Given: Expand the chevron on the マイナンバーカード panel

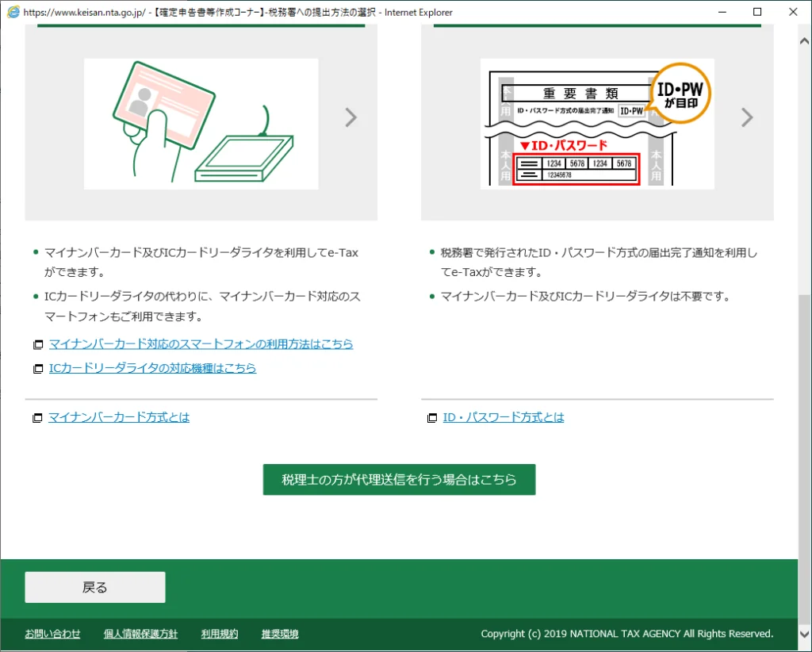Looking at the screenshot, I should 351,117.
